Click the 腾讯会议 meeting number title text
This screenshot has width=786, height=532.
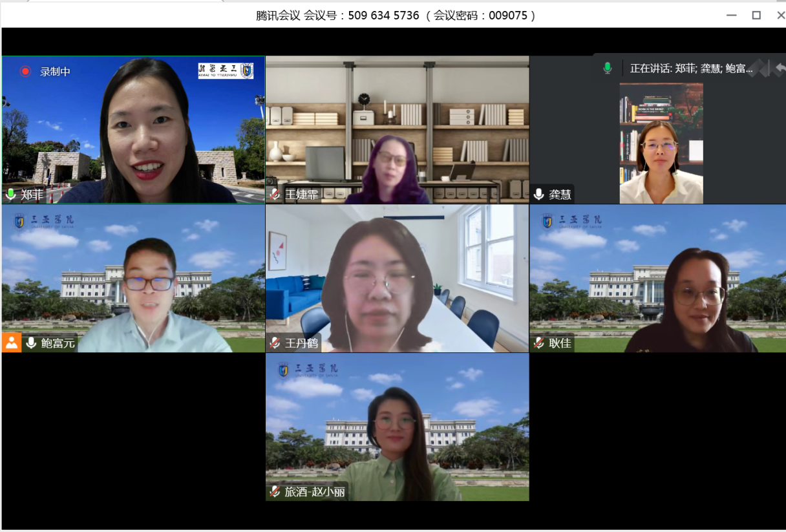pyautogui.click(x=396, y=15)
